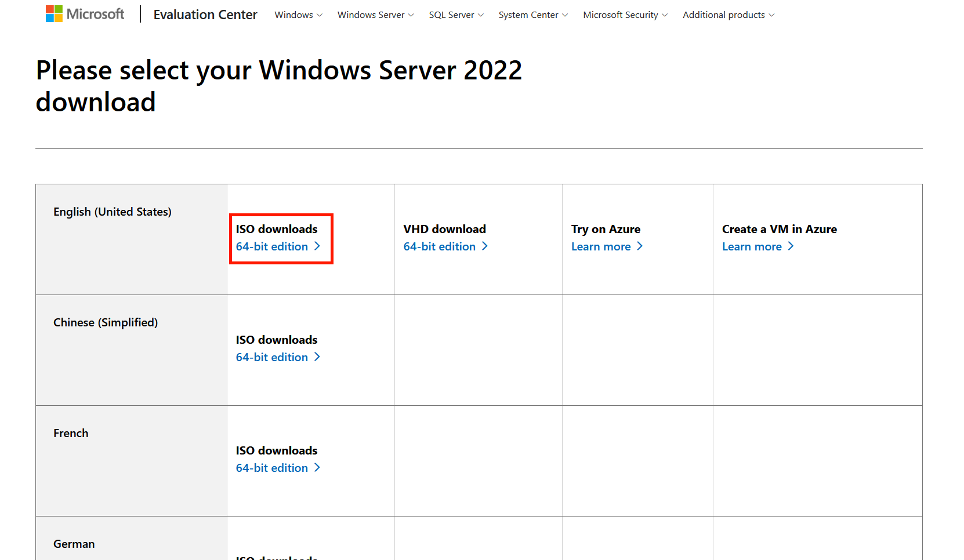
Task: Click the Chinese (Simplified) ISO downloads heading
Action: click(x=277, y=340)
